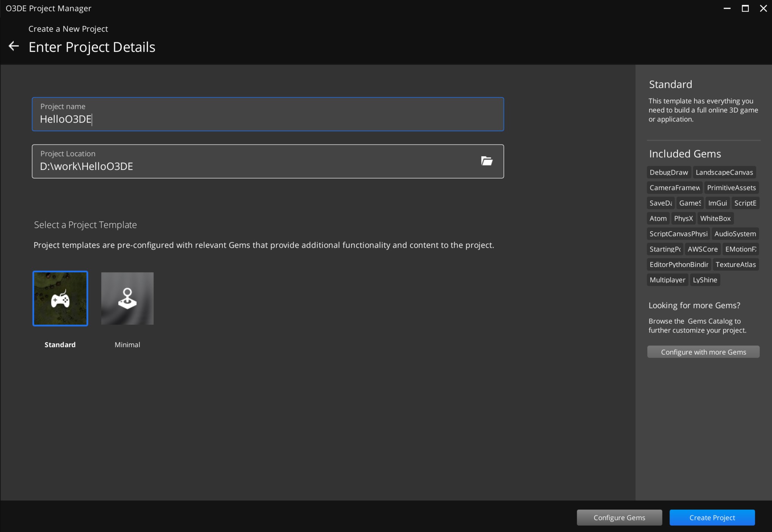
Task: Click the WhiteBox gem tag
Action: (x=715, y=218)
